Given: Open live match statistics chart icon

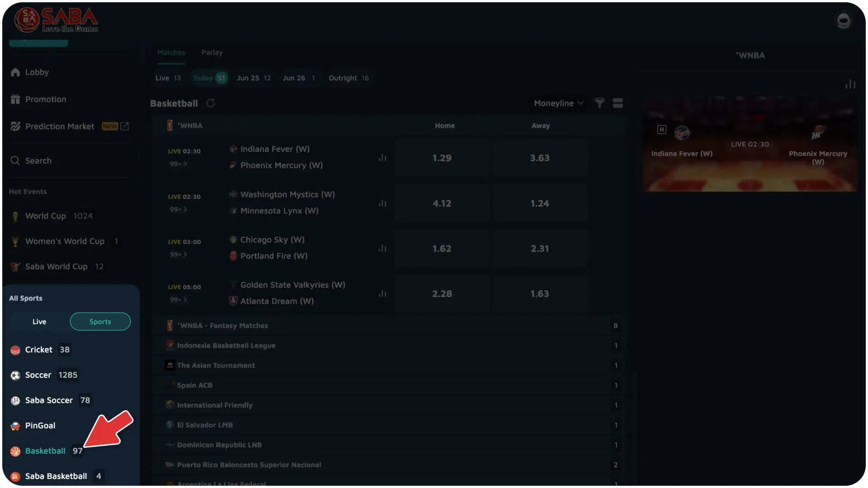Looking at the screenshot, I should coord(850,84).
